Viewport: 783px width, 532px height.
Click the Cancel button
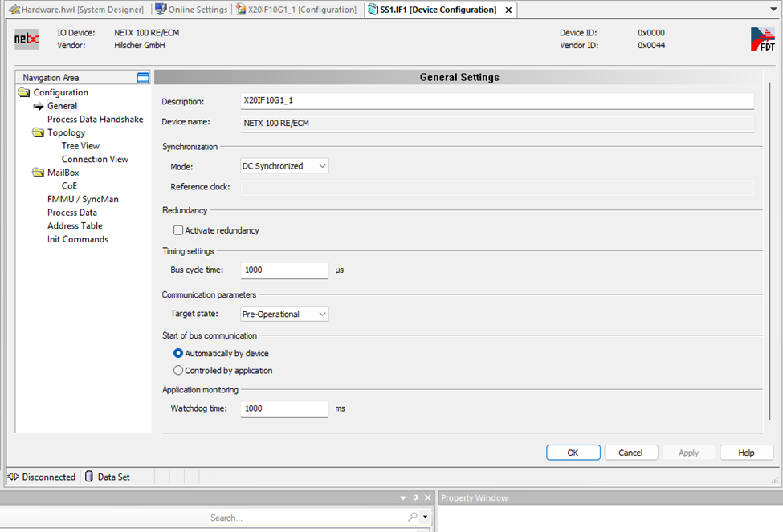click(630, 453)
